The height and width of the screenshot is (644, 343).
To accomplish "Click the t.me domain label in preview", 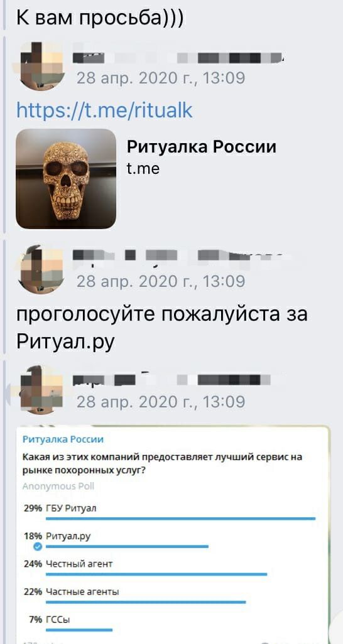I will point(143,168).
